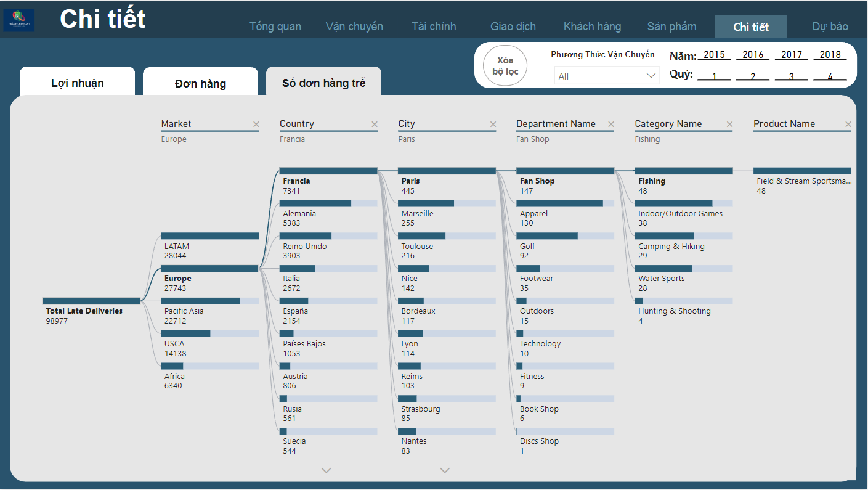Select the LATAM market bar

pyautogui.click(x=209, y=236)
